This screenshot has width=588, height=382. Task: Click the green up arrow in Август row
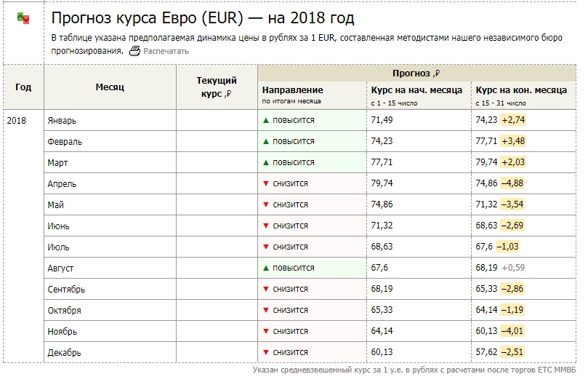pyautogui.click(x=266, y=268)
